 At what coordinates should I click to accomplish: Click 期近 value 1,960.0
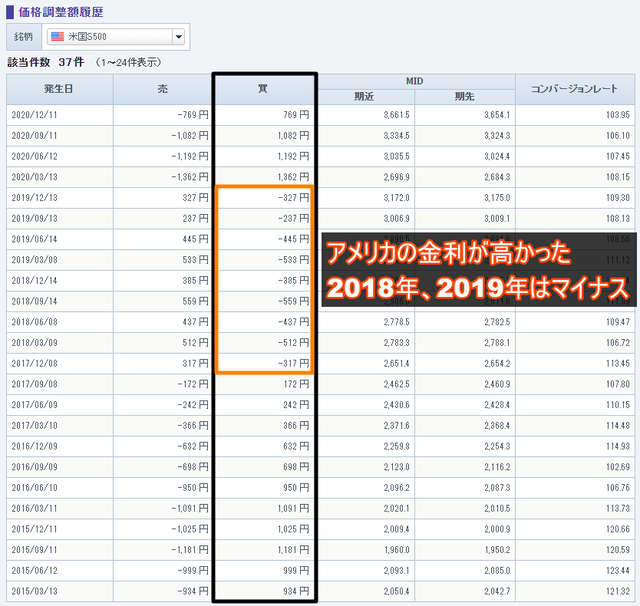coord(396,550)
